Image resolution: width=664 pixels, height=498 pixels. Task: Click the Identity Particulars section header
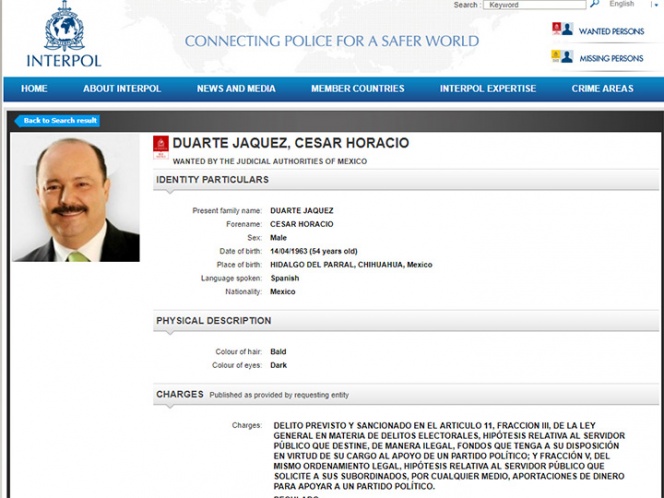[x=212, y=180]
